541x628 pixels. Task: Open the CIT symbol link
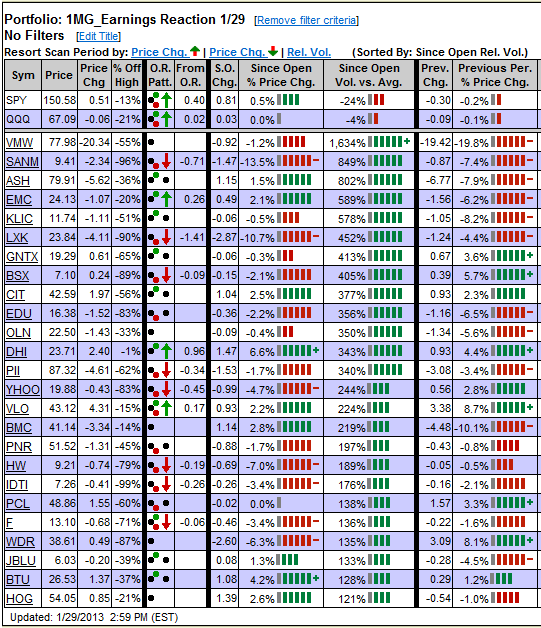[16, 295]
